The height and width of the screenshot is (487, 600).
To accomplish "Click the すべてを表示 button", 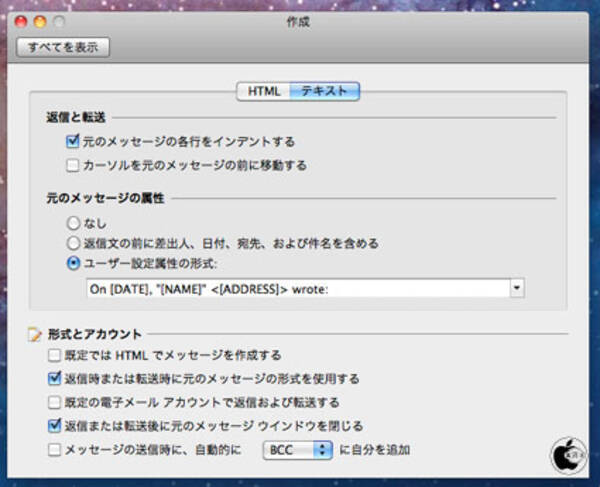I will tap(63, 47).
